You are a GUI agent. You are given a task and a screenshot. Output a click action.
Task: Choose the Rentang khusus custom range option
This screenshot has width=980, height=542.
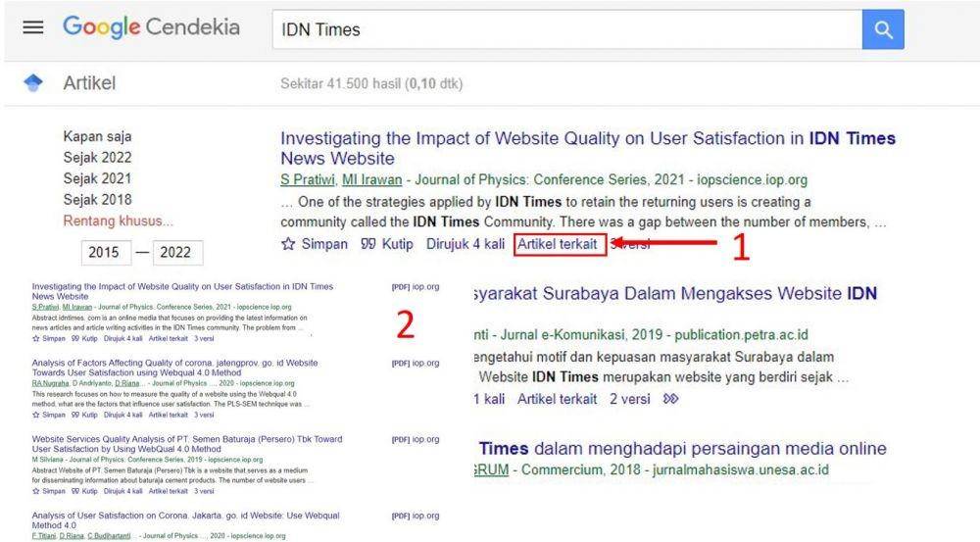point(119,221)
